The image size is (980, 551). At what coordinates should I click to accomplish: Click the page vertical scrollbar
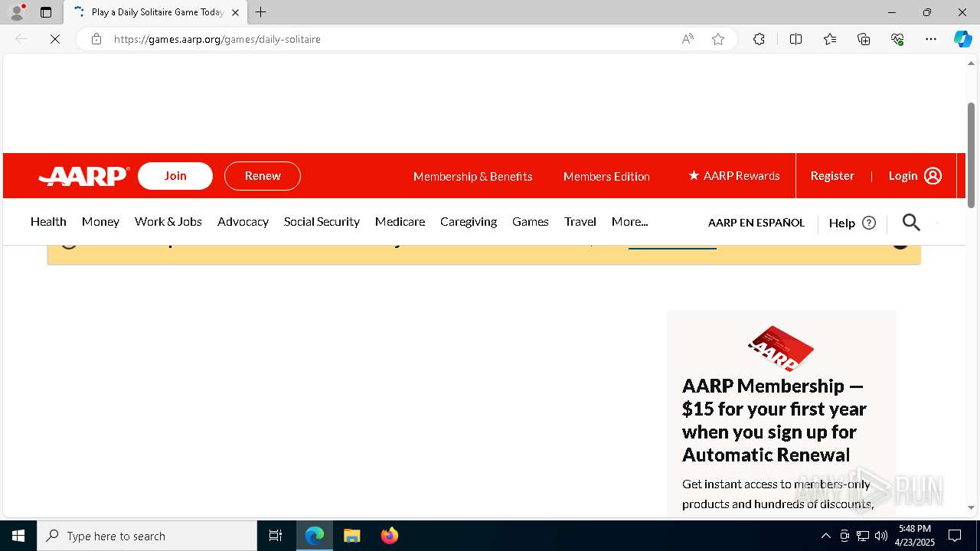971,155
